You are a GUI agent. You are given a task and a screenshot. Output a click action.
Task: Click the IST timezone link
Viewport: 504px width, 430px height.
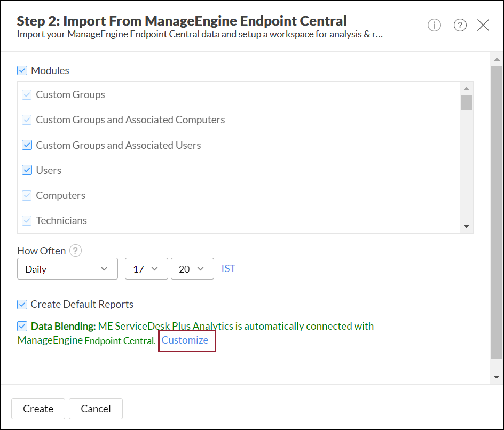click(x=229, y=268)
